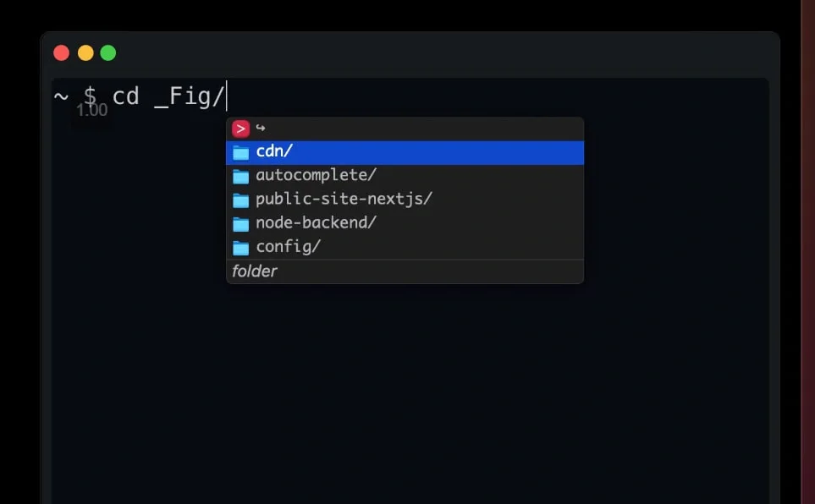
Task: Select the autocomplete/ suggestion label
Action: (x=316, y=175)
